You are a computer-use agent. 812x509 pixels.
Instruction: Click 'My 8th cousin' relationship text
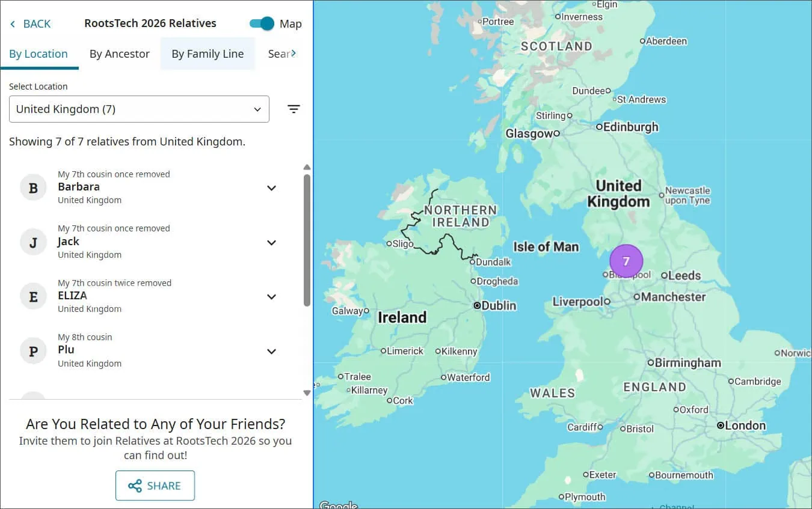pyautogui.click(x=85, y=337)
